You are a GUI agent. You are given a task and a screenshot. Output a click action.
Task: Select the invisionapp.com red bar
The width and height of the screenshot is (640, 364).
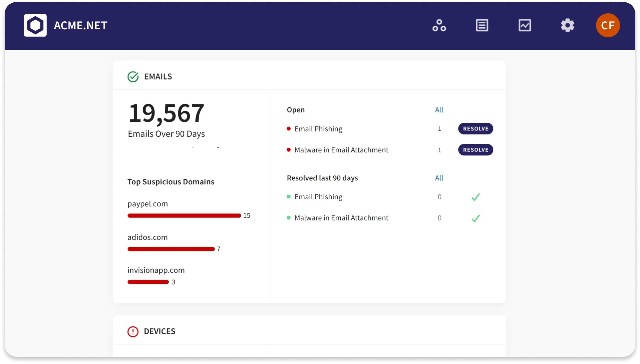tap(148, 282)
